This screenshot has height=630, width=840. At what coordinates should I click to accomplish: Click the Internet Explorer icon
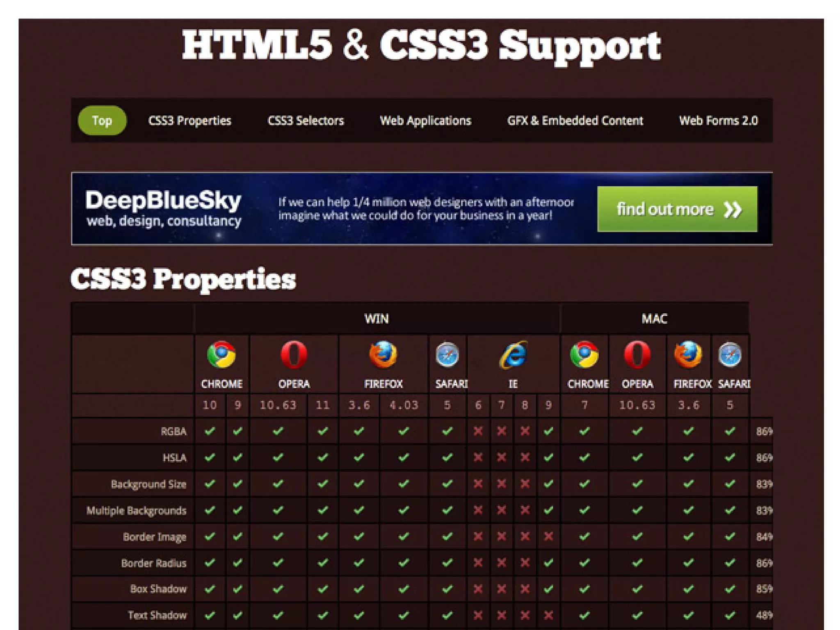point(513,354)
